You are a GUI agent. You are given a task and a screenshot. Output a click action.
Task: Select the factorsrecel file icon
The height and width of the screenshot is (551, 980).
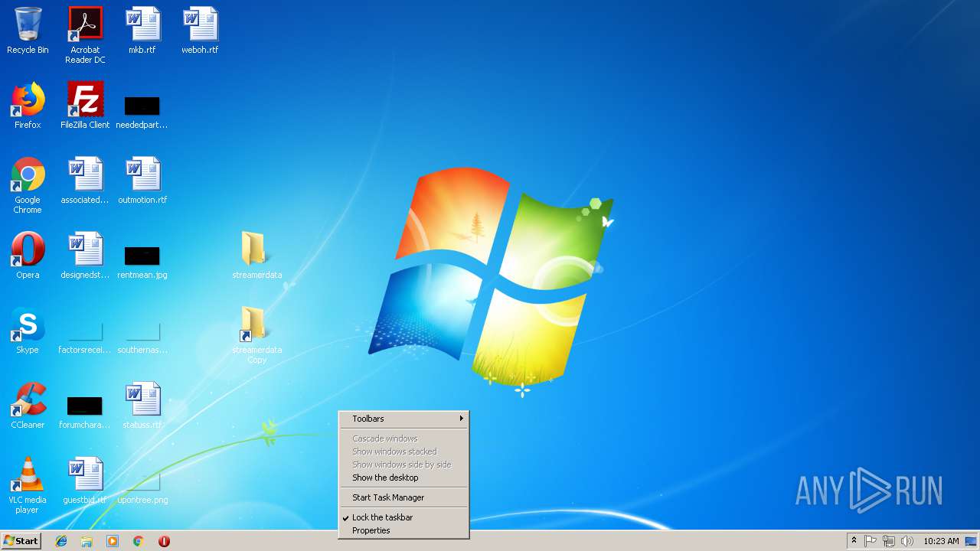click(85, 337)
